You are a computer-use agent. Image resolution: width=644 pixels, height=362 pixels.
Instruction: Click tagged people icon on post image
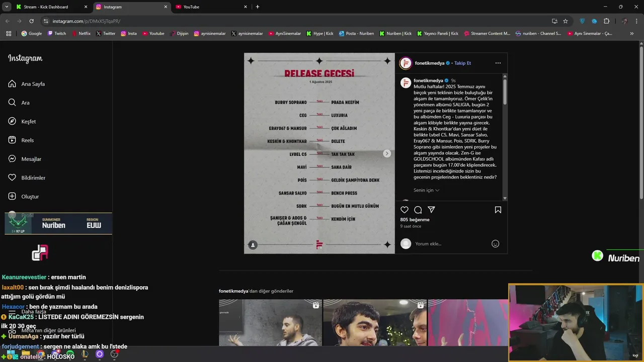(x=253, y=245)
